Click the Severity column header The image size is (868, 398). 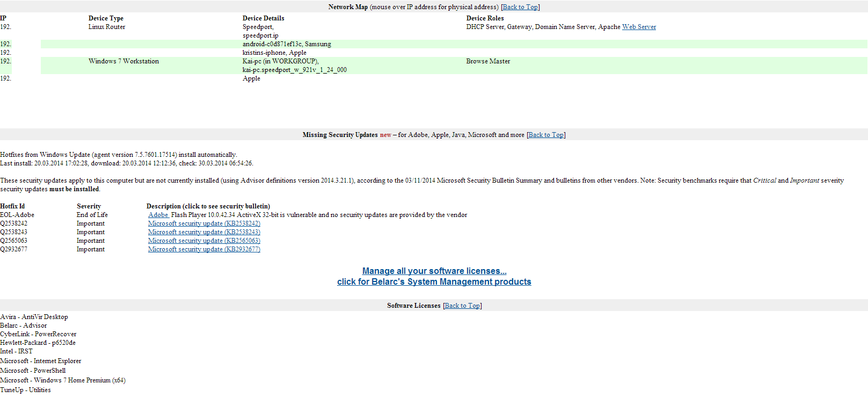coord(89,206)
